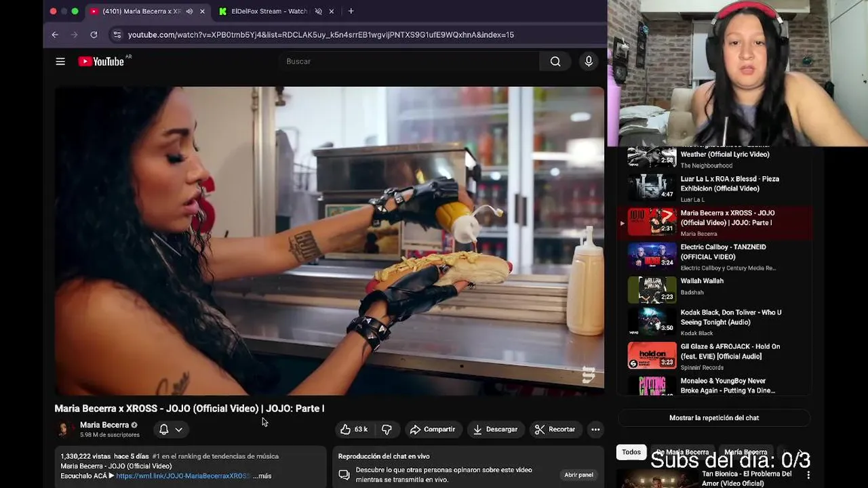The width and height of the screenshot is (868, 488).
Task: Click the Compartir share button
Action: (433, 429)
